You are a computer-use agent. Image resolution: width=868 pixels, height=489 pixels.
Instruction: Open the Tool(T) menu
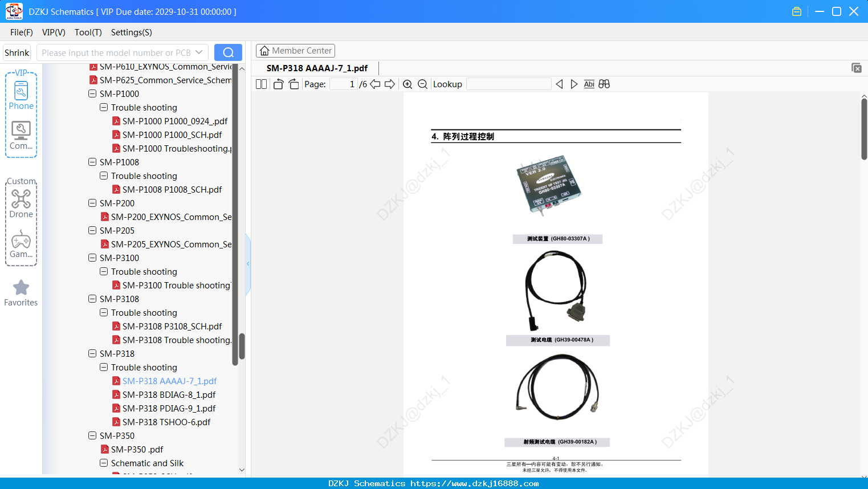pyautogui.click(x=88, y=32)
